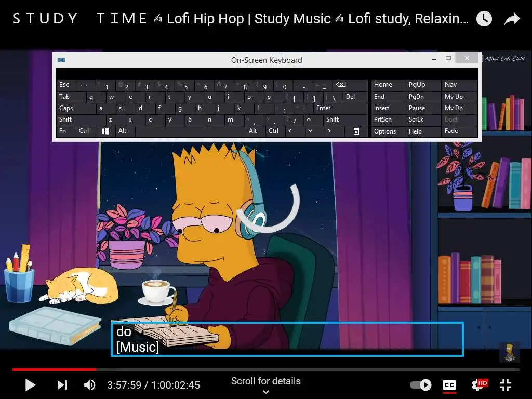Click the PgDn key
The width and height of the screenshot is (532, 399).
[x=423, y=97]
